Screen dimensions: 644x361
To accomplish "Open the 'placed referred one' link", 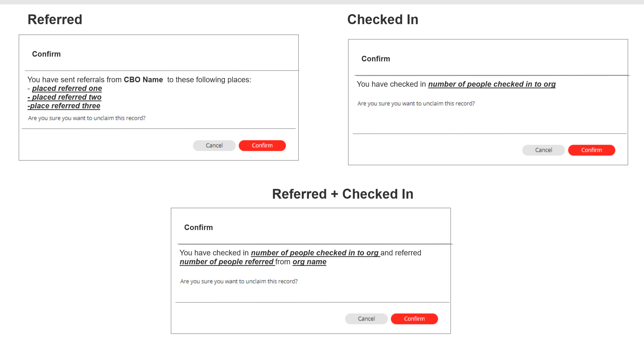I will point(67,88).
